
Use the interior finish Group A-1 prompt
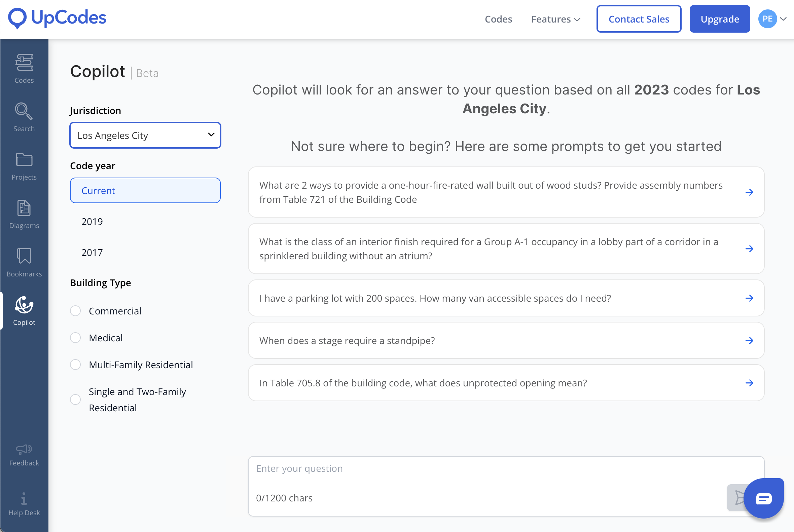[506, 249]
